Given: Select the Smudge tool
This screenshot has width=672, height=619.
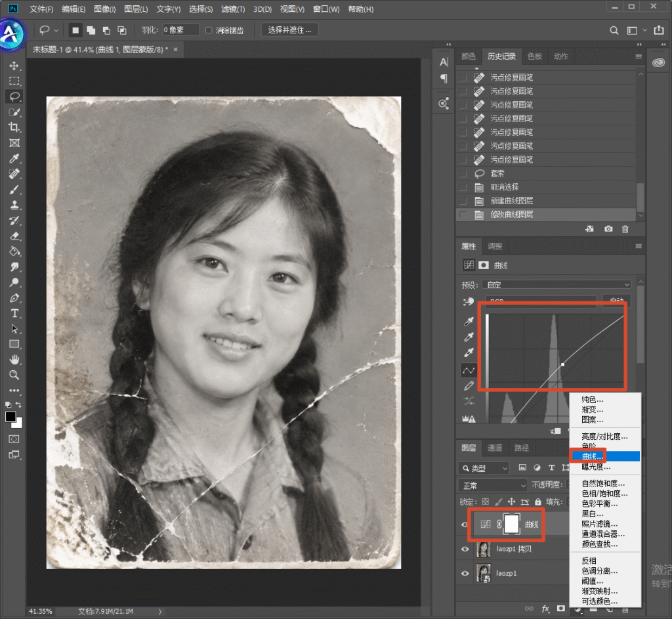Looking at the screenshot, I should [14, 267].
